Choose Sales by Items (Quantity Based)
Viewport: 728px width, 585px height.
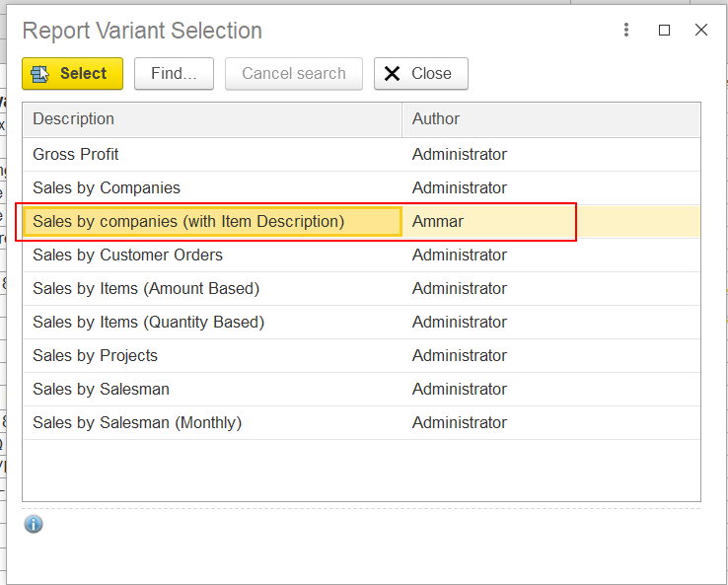click(148, 323)
